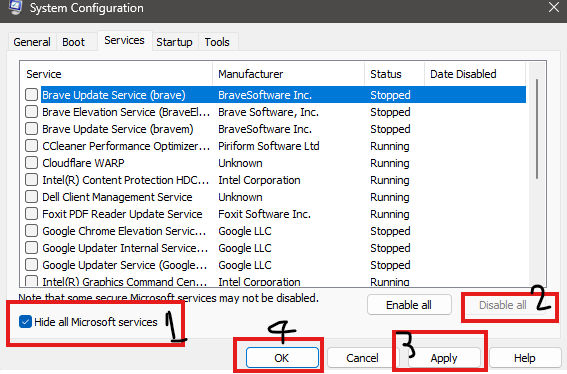Screen dimensions: 567x374
Task: Toggle Google Updater Internal Service checkbox
Action: point(31,248)
